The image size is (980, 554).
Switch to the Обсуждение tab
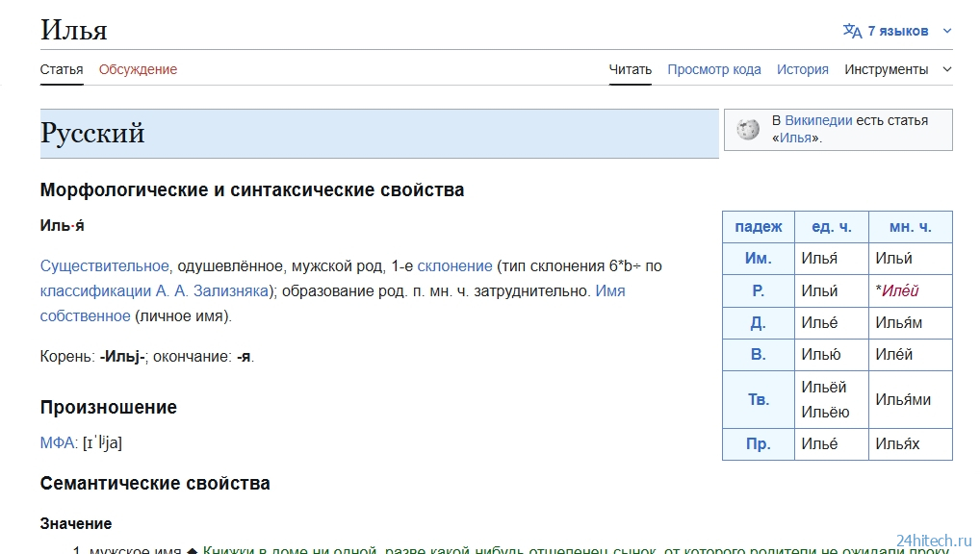(138, 69)
